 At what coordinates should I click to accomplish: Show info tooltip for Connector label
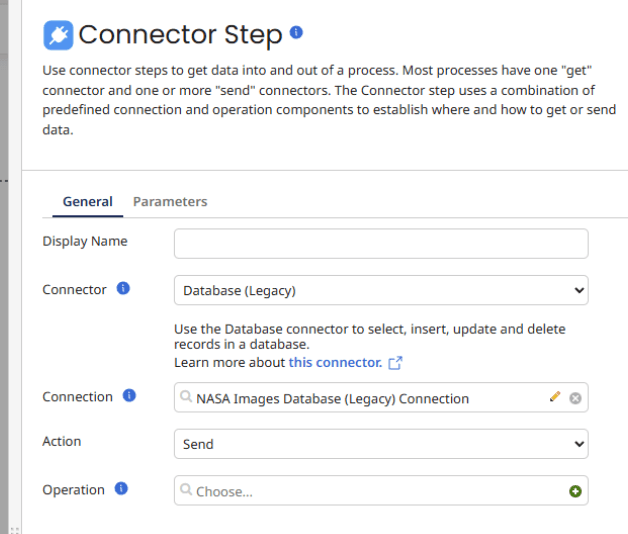[x=123, y=289]
